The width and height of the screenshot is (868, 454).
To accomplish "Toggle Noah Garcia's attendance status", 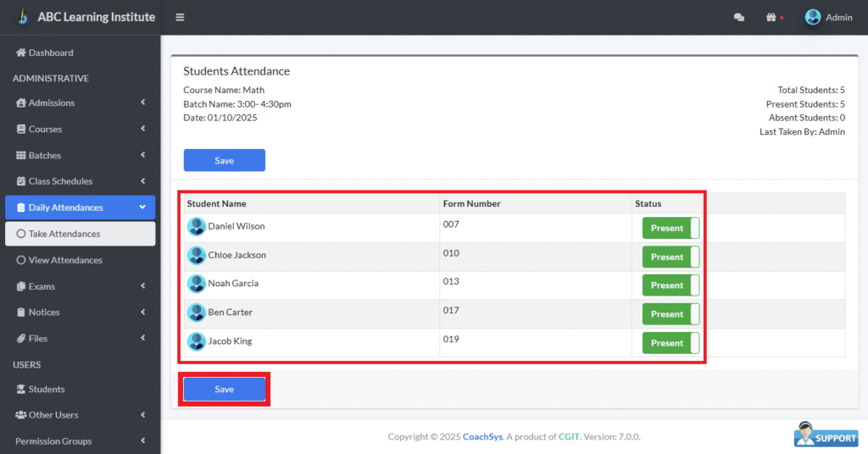I will click(670, 285).
